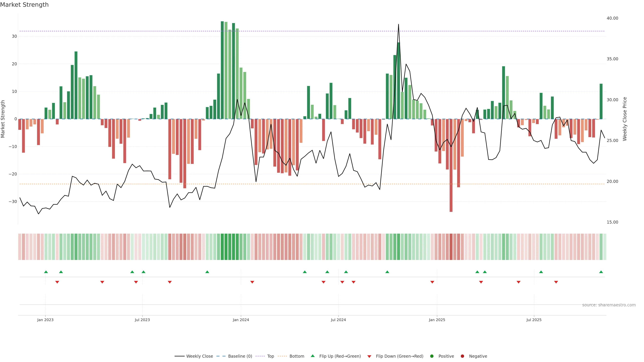Click the Flip Up green triangle legend icon
The height and width of the screenshot is (362, 644).
coord(312,356)
